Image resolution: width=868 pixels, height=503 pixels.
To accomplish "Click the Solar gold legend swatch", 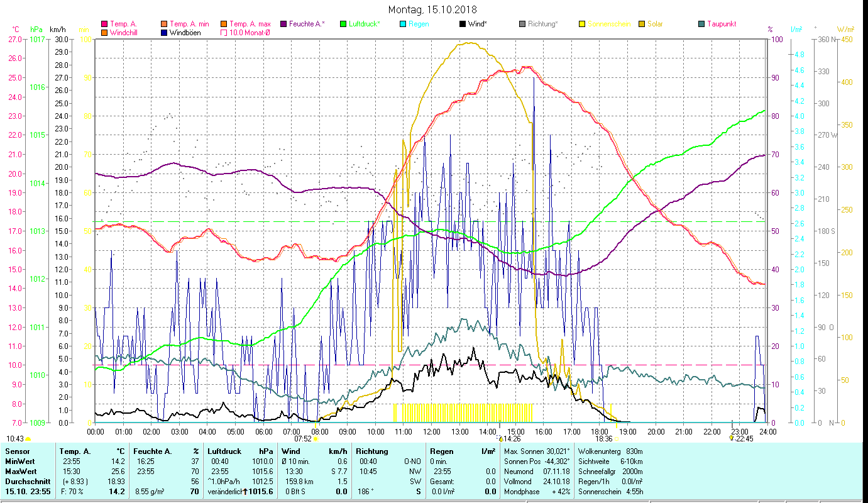I will (x=642, y=24).
